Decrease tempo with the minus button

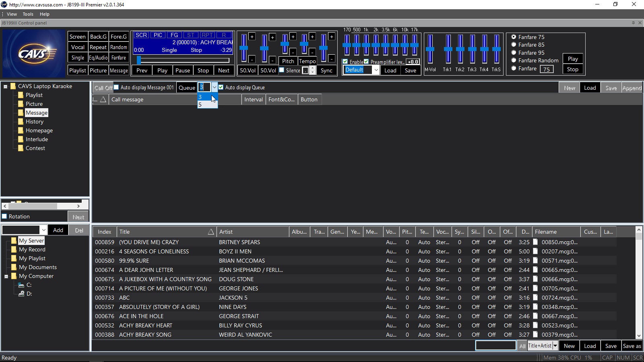click(312, 52)
